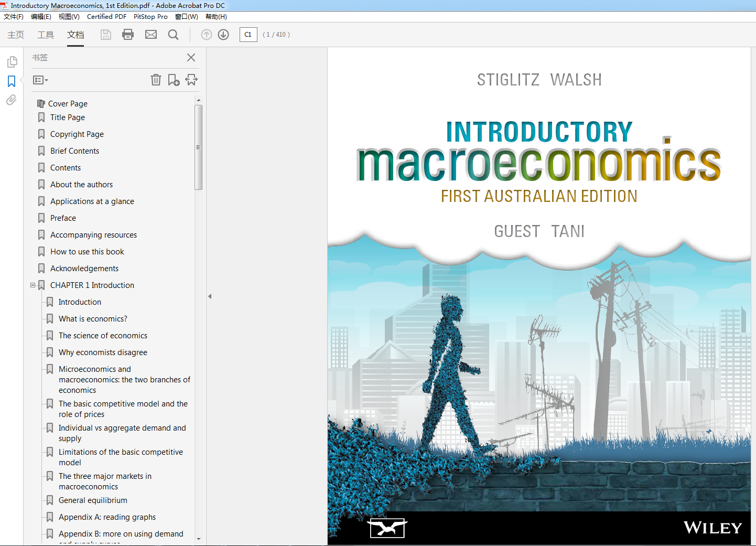The width and height of the screenshot is (756, 546).
Task: Go to next page arrow
Action: tap(223, 35)
